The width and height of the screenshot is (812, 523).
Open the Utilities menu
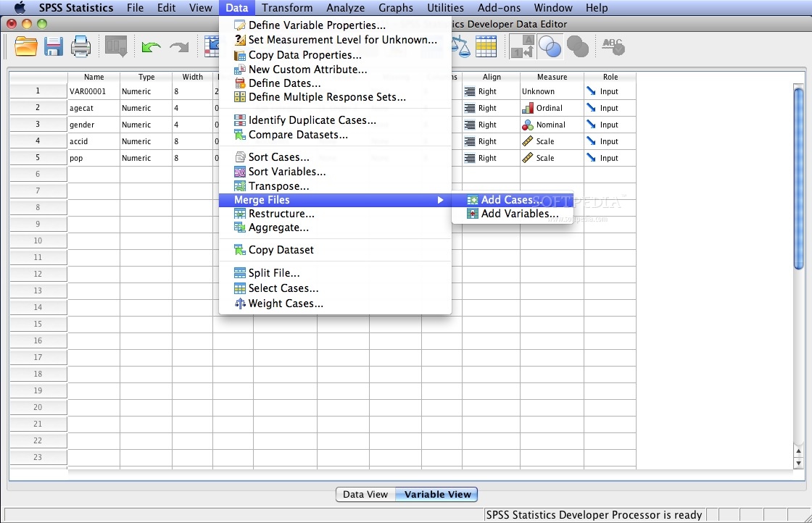[x=445, y=8]
